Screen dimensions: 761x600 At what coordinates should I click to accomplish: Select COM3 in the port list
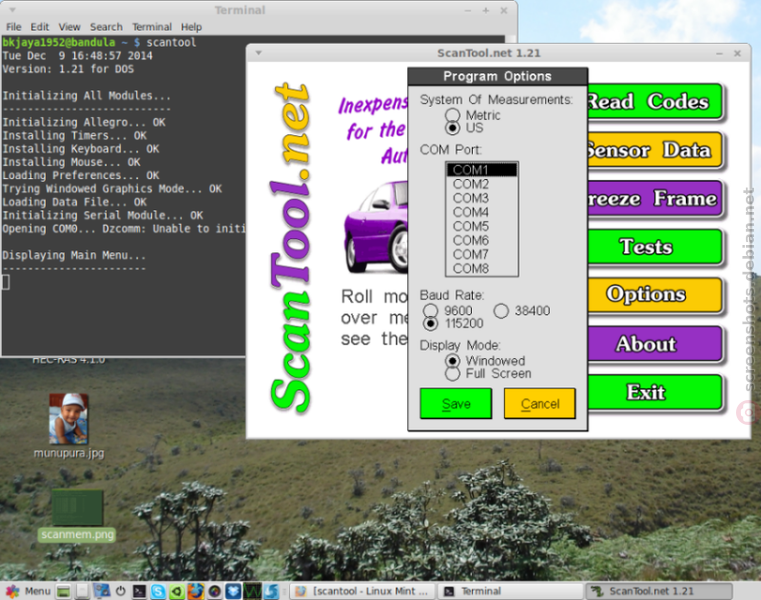click(482, 198)
